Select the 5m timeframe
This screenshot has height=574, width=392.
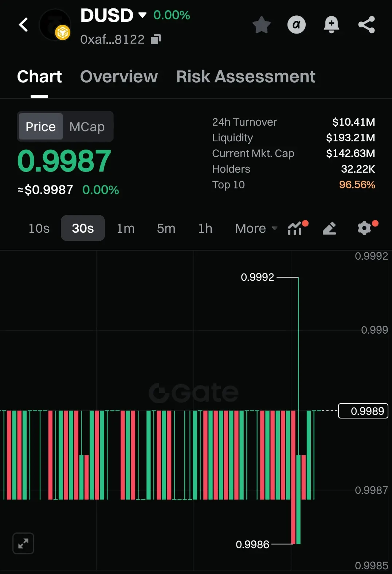click(166, 228)
